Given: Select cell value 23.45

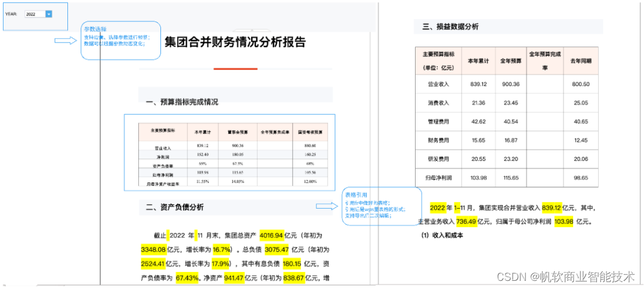Looking at the screenshot, I should [510, 103].
